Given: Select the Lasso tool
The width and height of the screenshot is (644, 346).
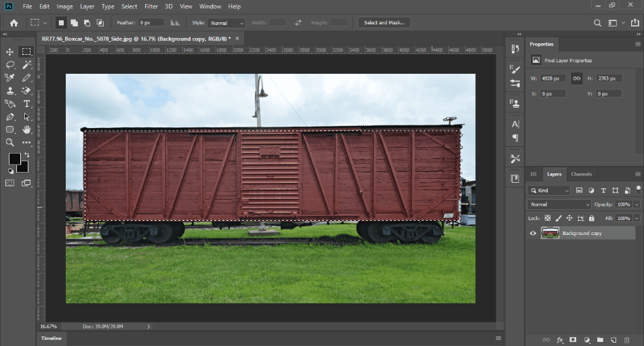Looking at the screenshot, I should (x=10, y=65).
